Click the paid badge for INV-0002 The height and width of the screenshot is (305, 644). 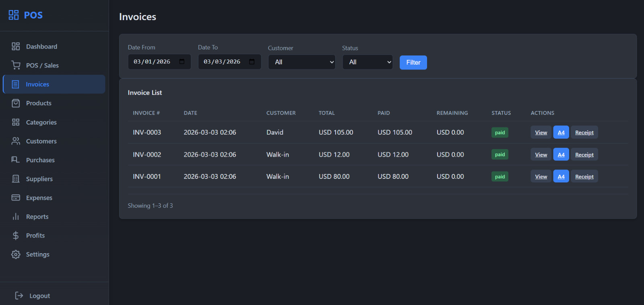(500, 154)
